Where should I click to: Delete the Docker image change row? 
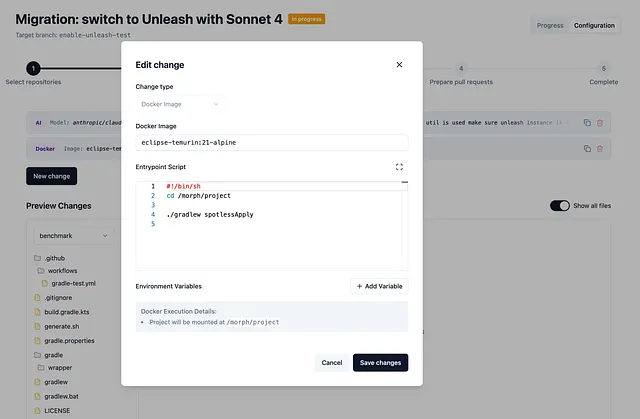point(600,149)
